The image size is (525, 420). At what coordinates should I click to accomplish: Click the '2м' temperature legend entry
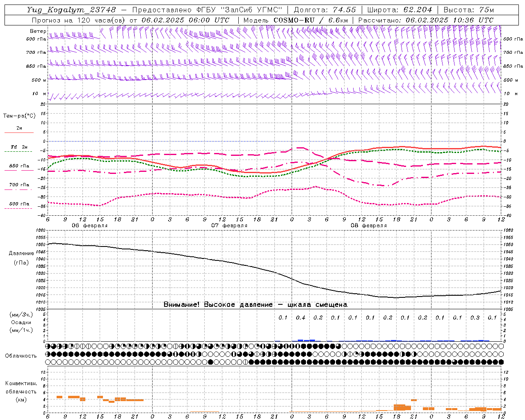[19, 128]
